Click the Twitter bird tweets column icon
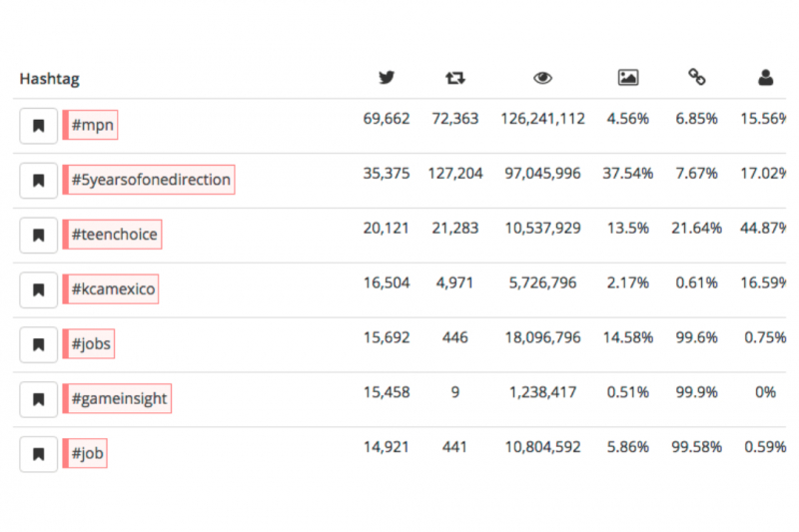The height and width of the screenshot is (532, 799). pyautogui.click(x=387, y=78)
